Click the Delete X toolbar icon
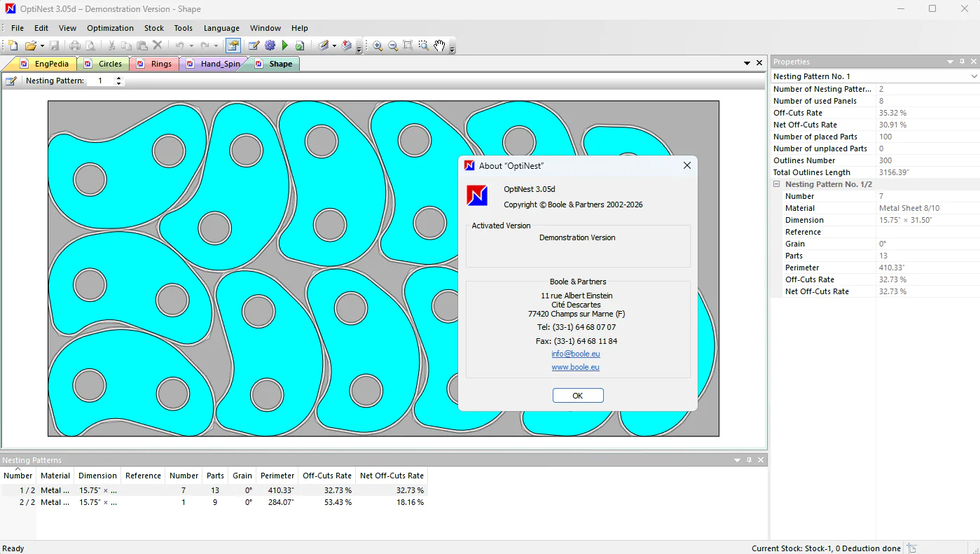Viewport: 980px width, 554px height. (158, 46)
